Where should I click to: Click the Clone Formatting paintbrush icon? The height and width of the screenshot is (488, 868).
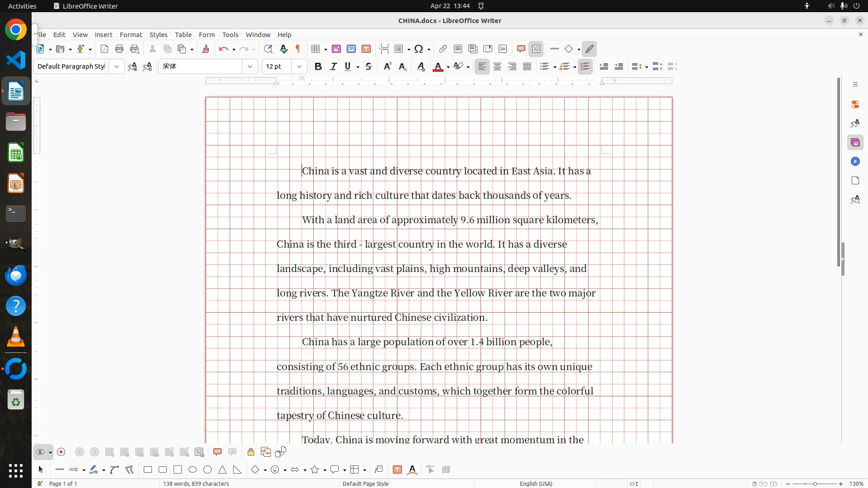click(x=206, y=49)
